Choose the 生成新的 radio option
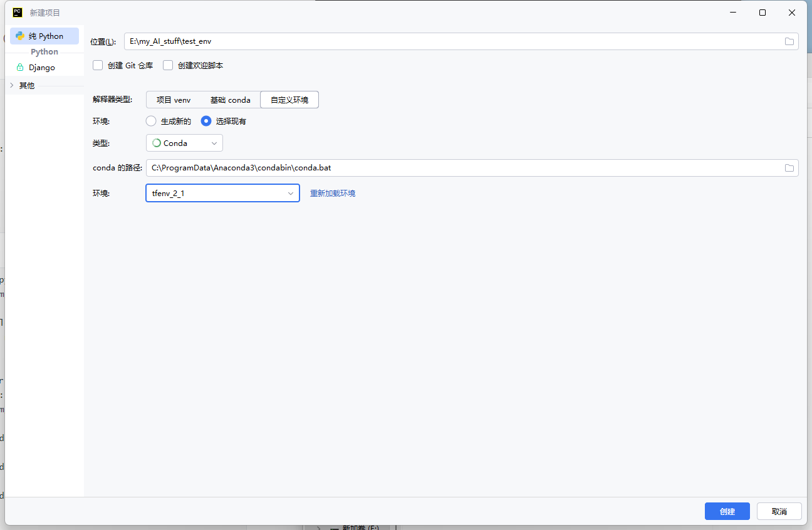This screenshot has width=812, height=530. [151, 121]
